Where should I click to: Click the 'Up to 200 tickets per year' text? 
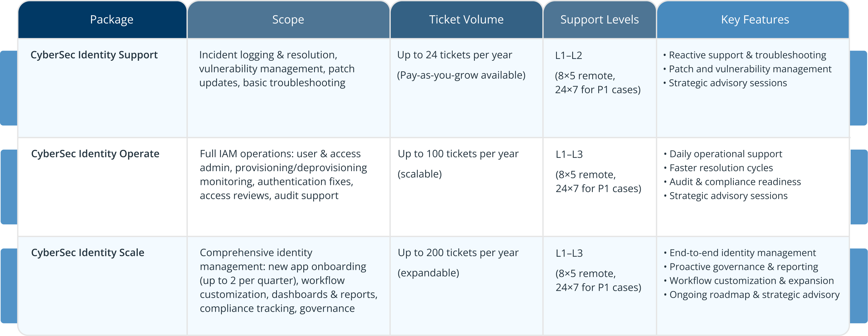pos(458,253)
